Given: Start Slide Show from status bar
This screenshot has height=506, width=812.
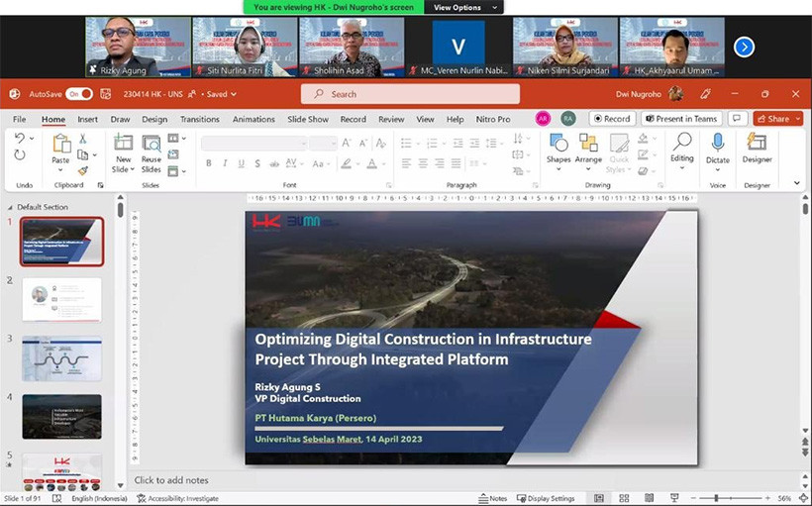Looking at the screenshot, I should [674, 498].
